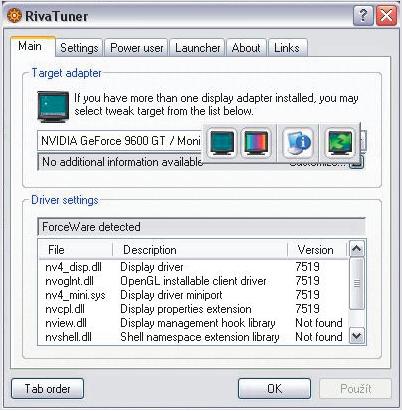Click the RivaTuner gear icon in title bar
This screenshot has width=402, height=411.
[x=14, y=15]
